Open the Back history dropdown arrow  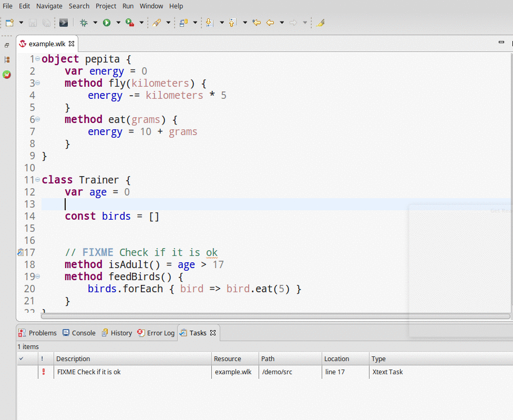(282, 23)
